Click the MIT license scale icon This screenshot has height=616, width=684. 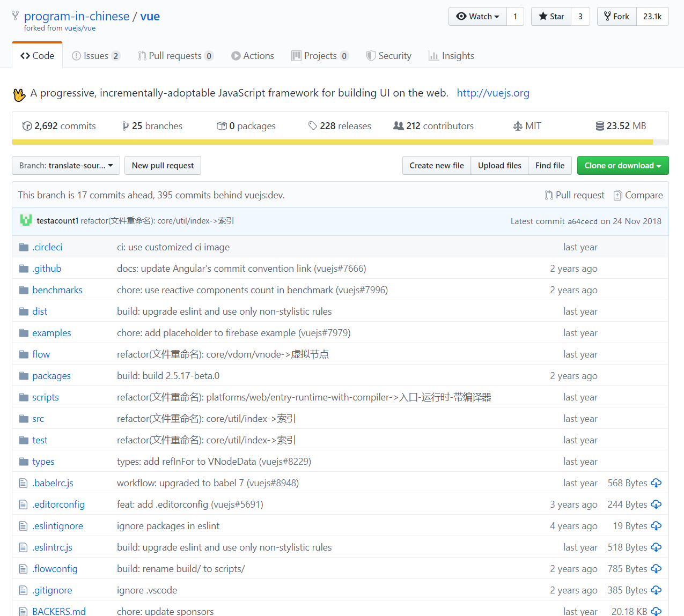click(518, 126)
